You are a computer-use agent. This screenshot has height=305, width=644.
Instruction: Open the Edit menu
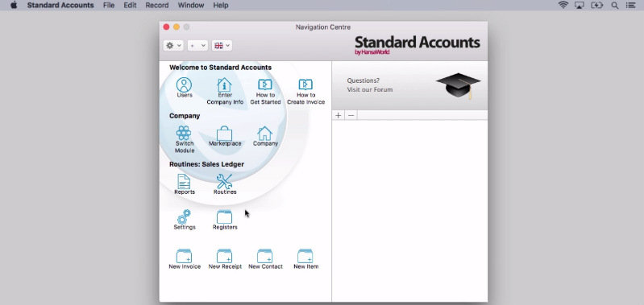(x=130, y=6)
